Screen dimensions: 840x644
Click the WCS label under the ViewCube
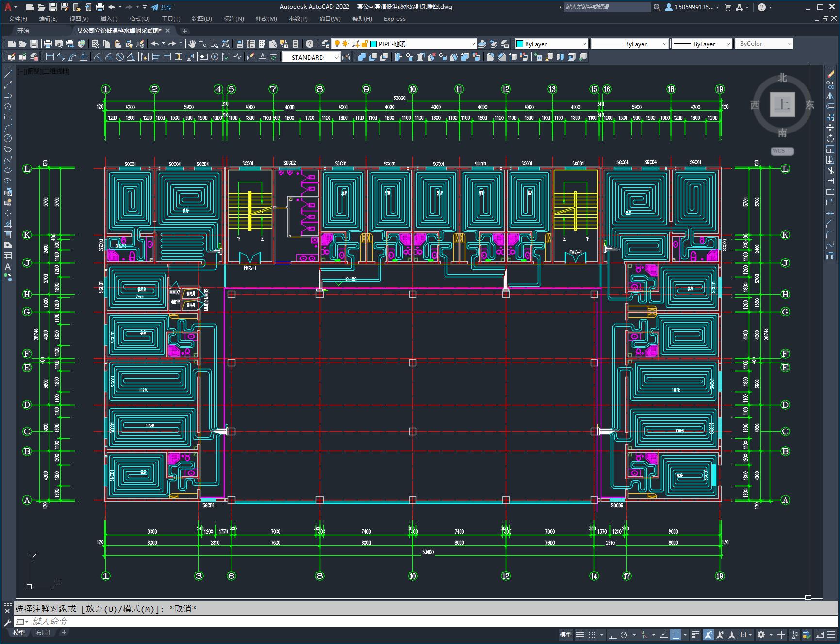tap(782, 151)
